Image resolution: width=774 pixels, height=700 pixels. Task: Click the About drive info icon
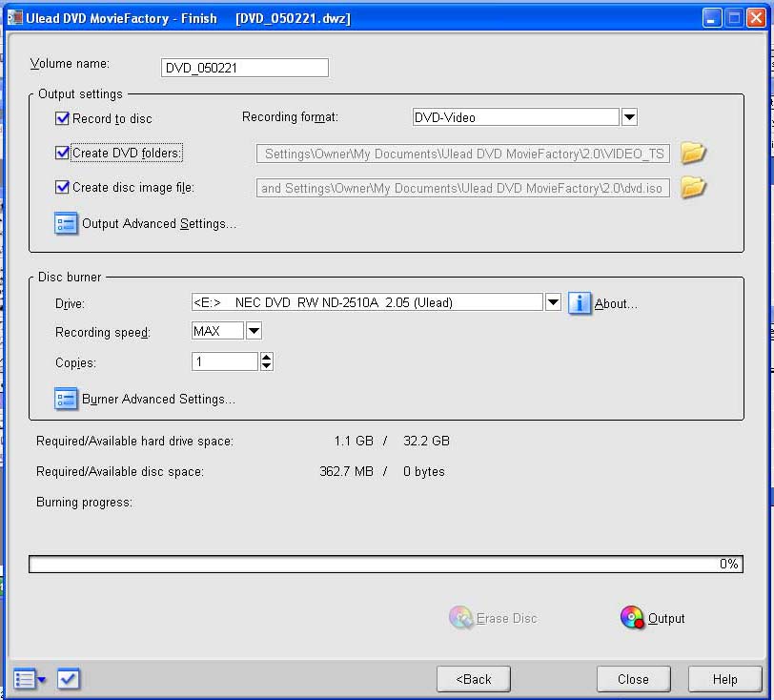coord(579,303)
